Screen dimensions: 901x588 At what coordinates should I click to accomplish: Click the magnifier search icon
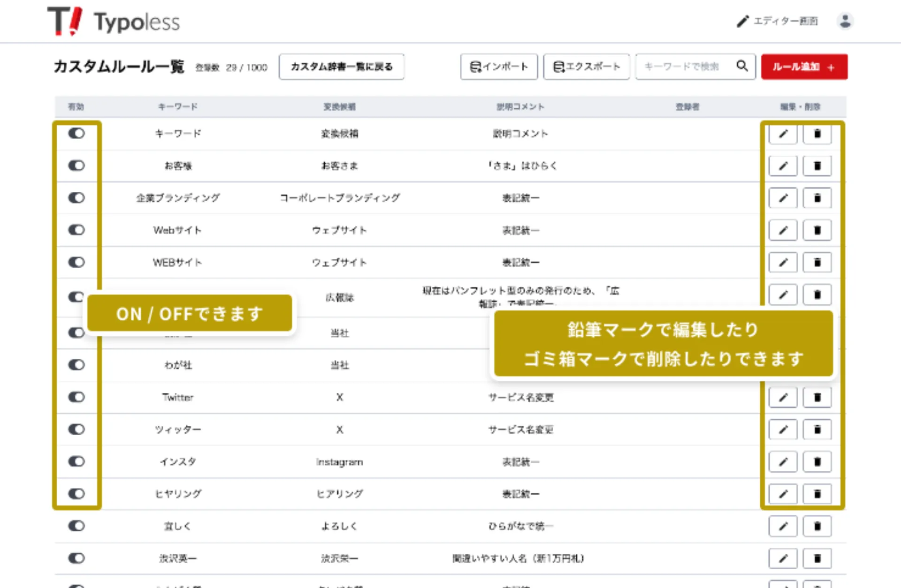[742, 66]
